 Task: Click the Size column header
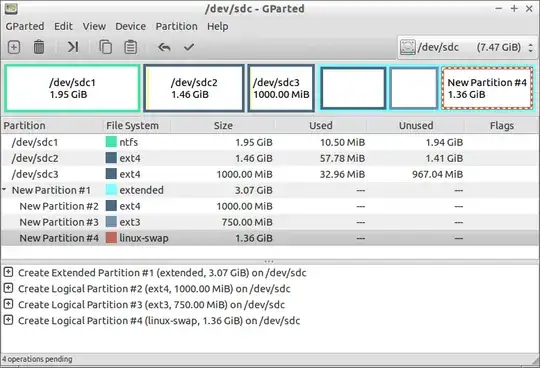click(x=223, y=126)
